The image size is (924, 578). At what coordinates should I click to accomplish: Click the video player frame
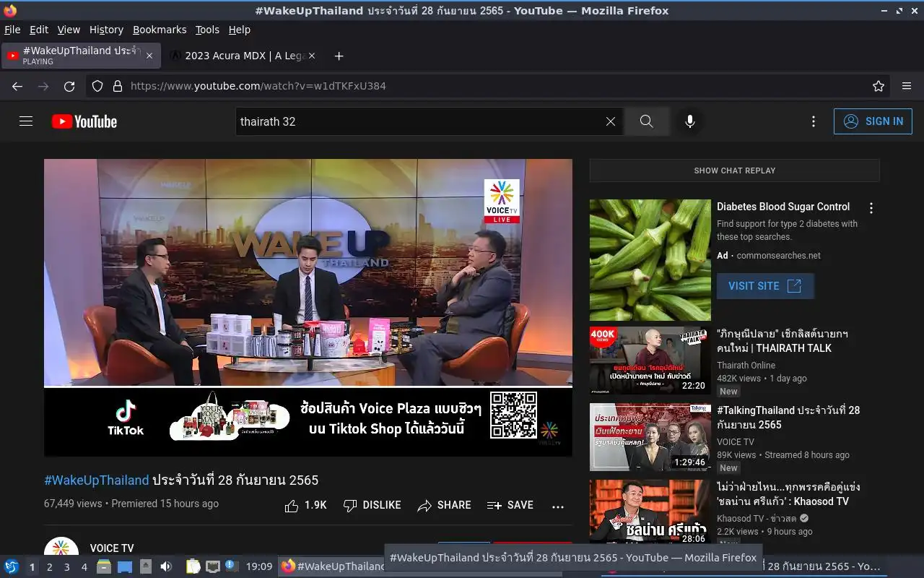click(308, 308)
